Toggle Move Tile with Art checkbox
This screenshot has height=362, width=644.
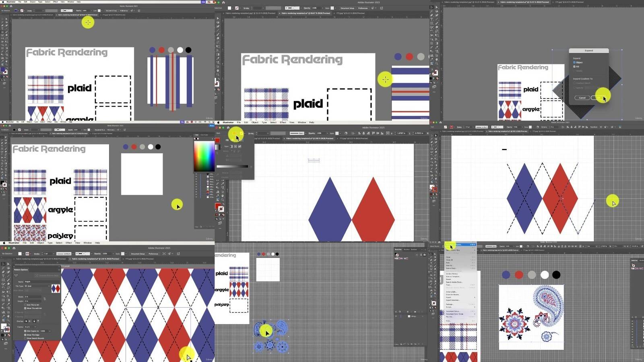pos(25,308)
